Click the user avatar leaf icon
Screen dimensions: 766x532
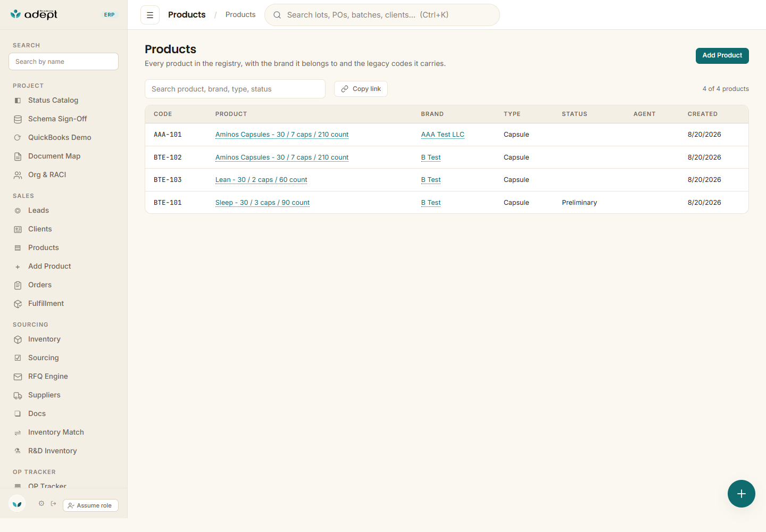17,503
